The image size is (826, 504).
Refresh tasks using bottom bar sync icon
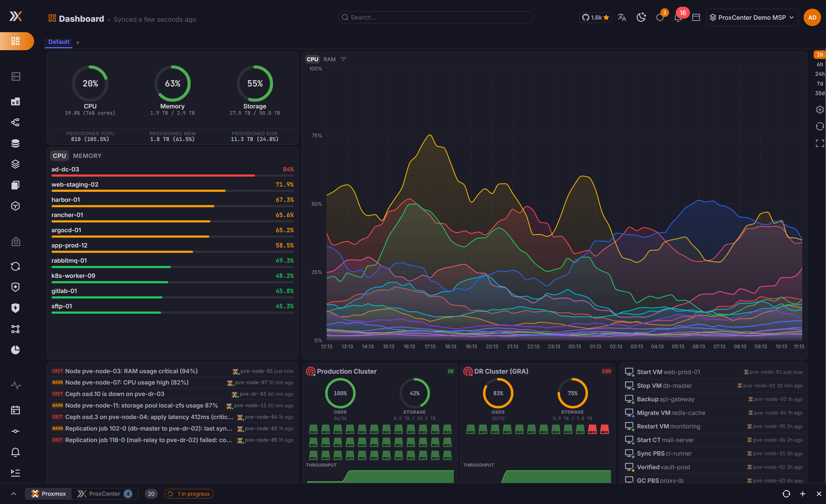coord(786,494)
